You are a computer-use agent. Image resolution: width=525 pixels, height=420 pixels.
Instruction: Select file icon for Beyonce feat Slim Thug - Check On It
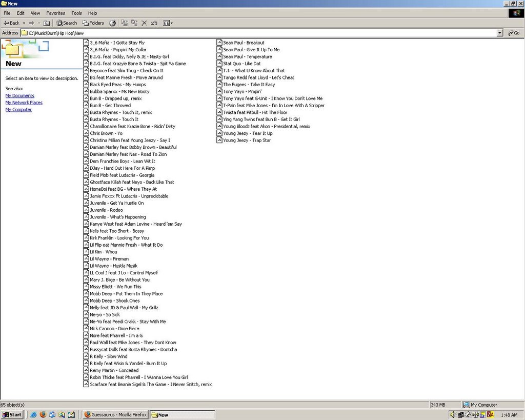click(x=86, y=70)
